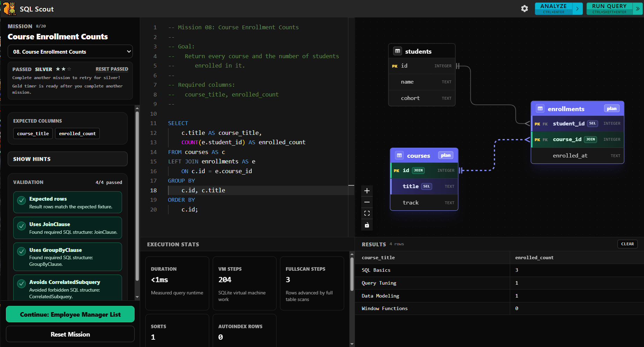Click the Reset Mission button
This screenshot has width=644, height=347.
[70, 334]
